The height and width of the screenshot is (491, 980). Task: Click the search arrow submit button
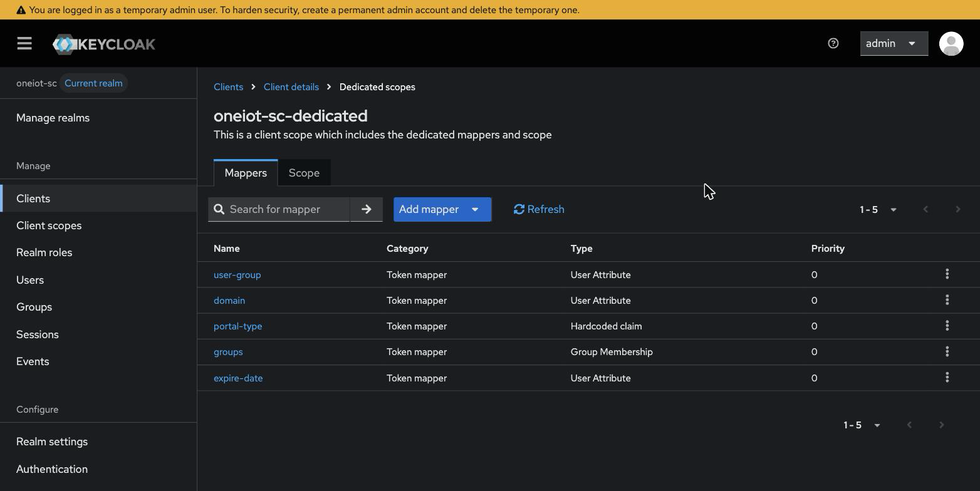[367, 209]
